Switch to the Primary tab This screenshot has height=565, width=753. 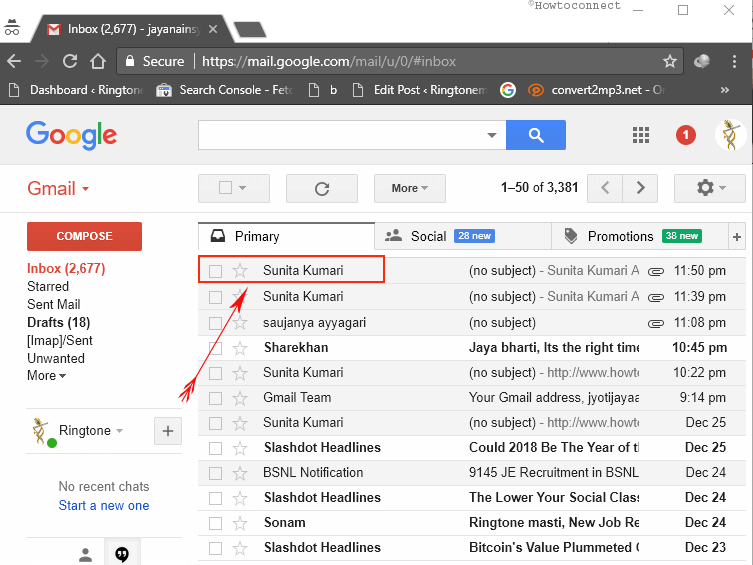click(286, 236)
